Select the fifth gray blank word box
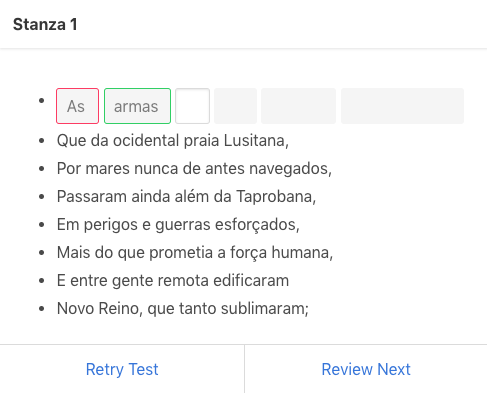487x393 pixels. coord(298,106)
